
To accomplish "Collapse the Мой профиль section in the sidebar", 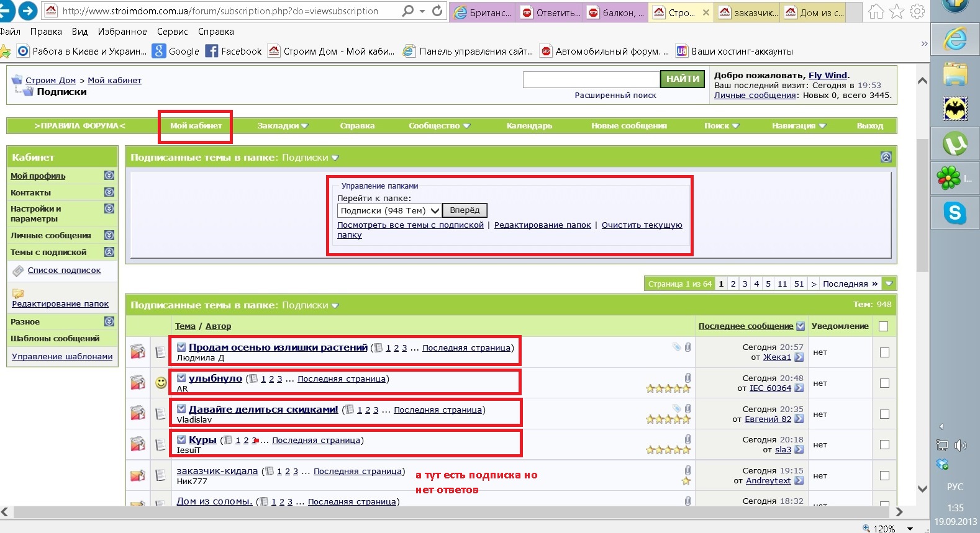I will (109, 176).
